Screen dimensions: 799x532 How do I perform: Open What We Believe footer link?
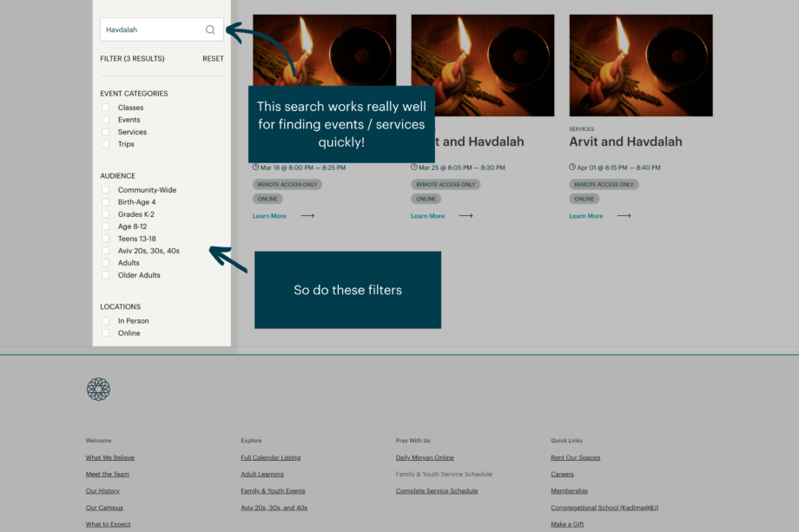[x=110, y=457]
